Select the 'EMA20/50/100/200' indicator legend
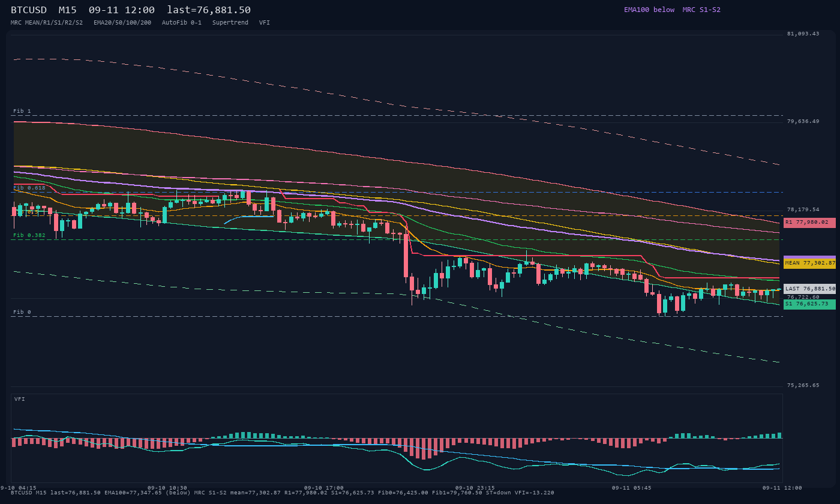This screenshot has width=840, height=504. point(122,22)
